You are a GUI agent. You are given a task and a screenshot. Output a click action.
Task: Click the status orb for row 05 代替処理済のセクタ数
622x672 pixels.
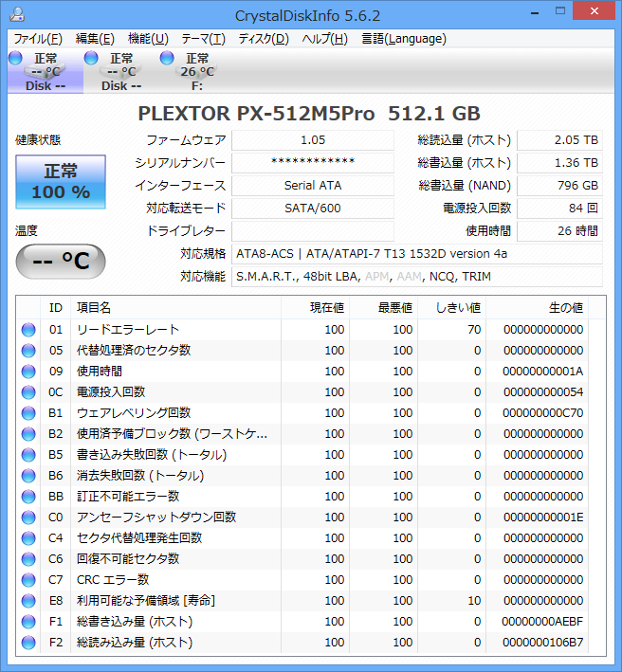(28, 351)
